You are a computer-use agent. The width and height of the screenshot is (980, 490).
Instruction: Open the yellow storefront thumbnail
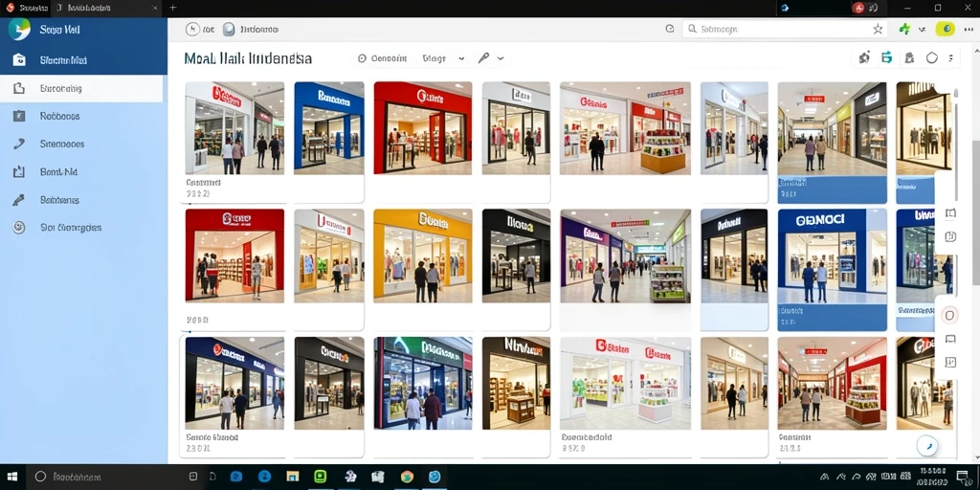422,256
